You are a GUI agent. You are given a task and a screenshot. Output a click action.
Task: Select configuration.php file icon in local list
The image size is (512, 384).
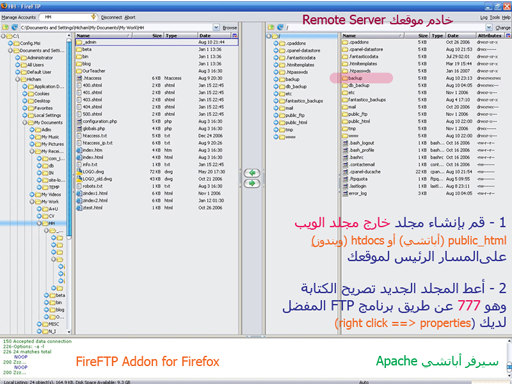pyautogui.click(x=79, y=121)
